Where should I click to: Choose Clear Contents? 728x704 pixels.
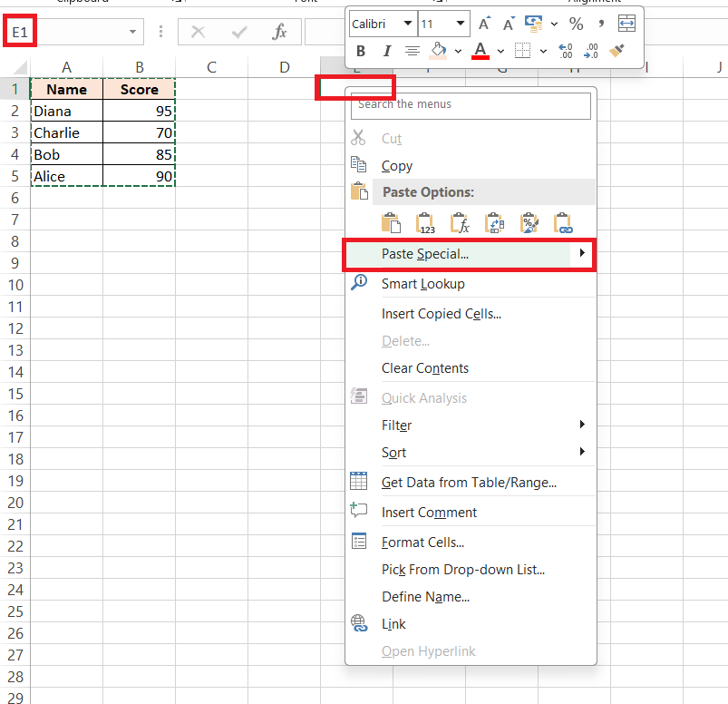point(471,368)
